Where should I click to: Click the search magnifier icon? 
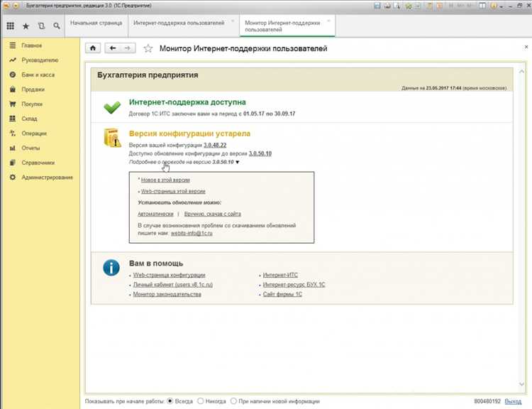coord(57,26)
